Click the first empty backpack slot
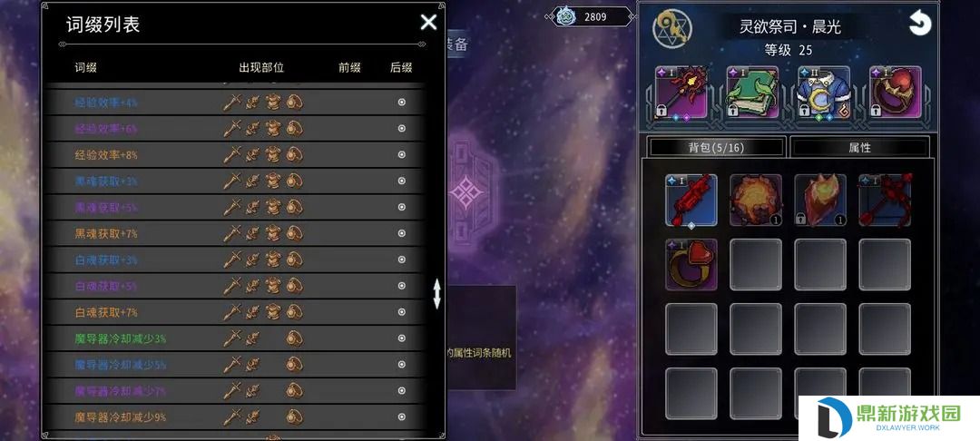The width and height of the screenshot is (980, 441). pos(756,264)
